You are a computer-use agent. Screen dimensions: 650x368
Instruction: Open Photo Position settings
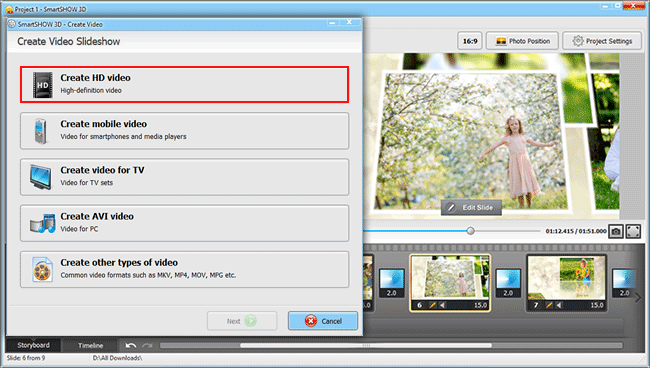point(522,41)
